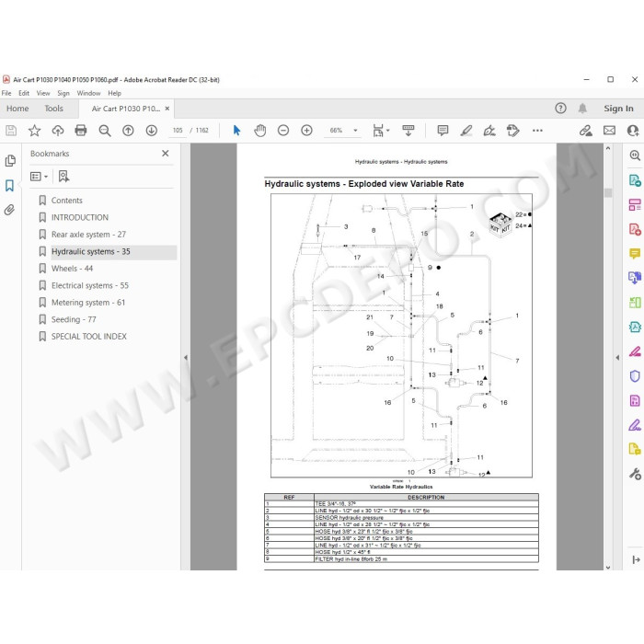Open the View menu
This screenshot has width=644, height=644.
pyautogui.click(x=43, y=93)
